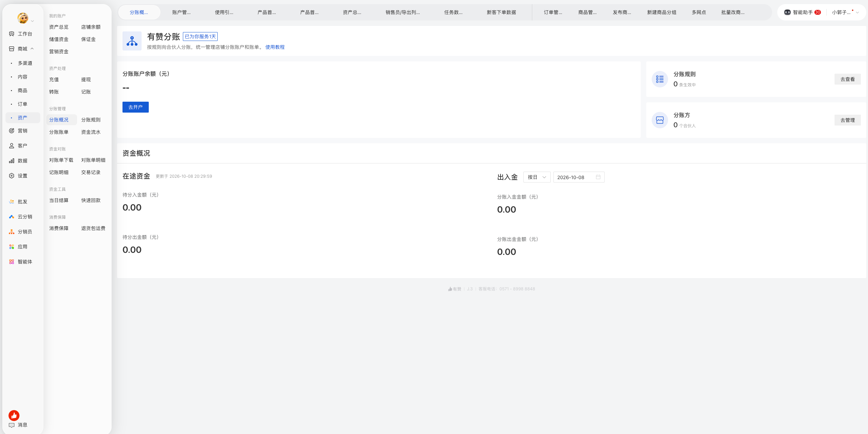Select 分账规则 in the side menu
The image size is (868, 434).
91,120
